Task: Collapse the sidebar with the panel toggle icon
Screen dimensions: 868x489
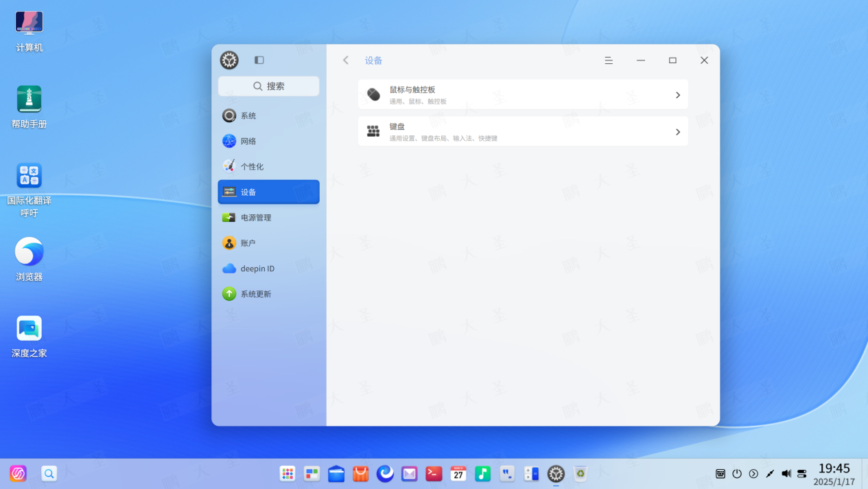Action: pyautogui.click(x=259, y=60)
